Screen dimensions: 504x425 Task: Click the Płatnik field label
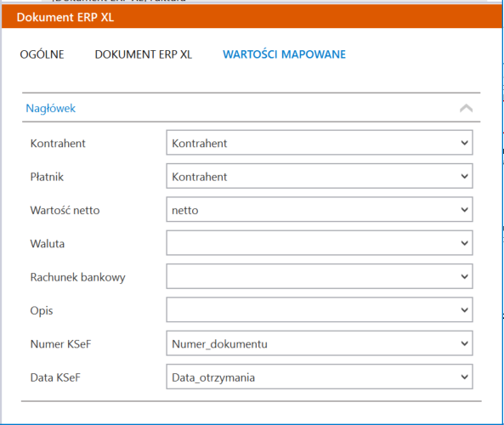click(47, 177)
